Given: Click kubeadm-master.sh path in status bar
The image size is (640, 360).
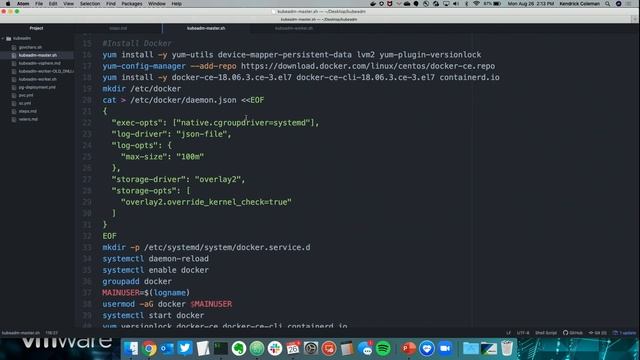Looking at the screenshot, I should (21, 333).
